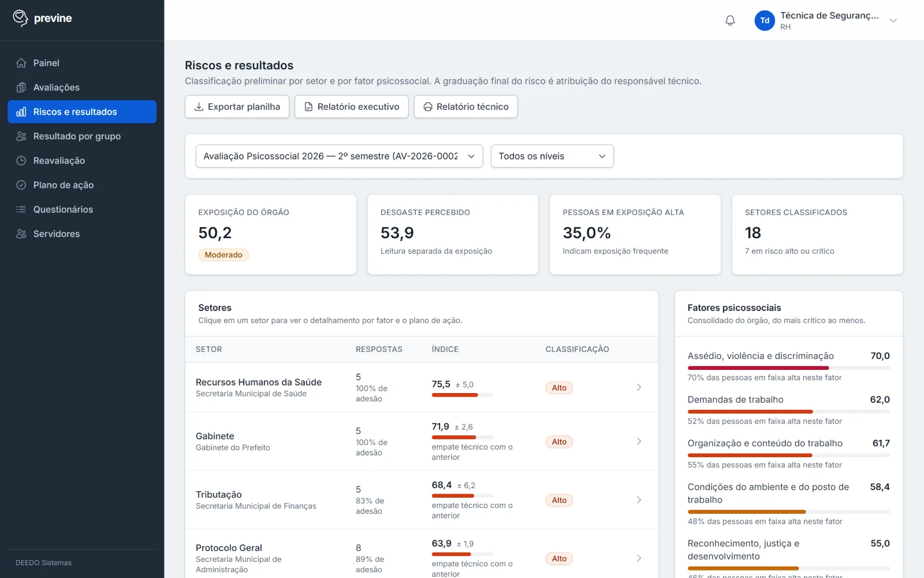Open notifications bell
Screen dimensions: 924x578
(x=730, y=21)
